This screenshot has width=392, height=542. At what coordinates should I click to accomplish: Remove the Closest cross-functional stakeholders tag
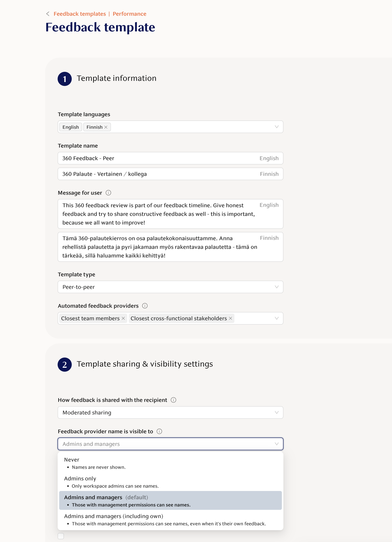point(230,318)
